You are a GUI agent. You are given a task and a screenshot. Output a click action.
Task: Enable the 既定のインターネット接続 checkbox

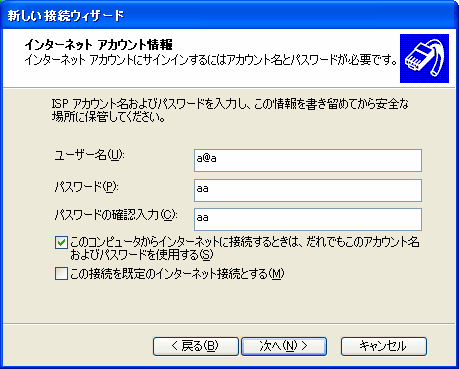61,274
